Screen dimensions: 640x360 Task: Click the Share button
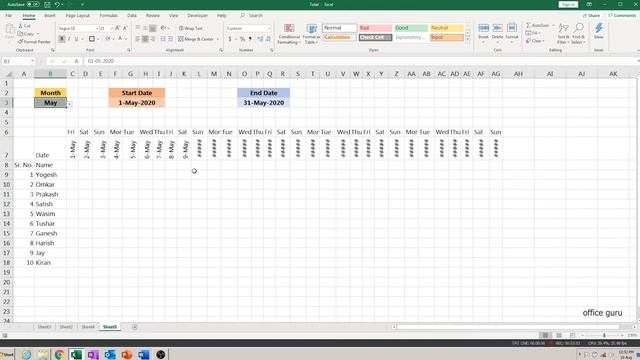tap(591, 16)
